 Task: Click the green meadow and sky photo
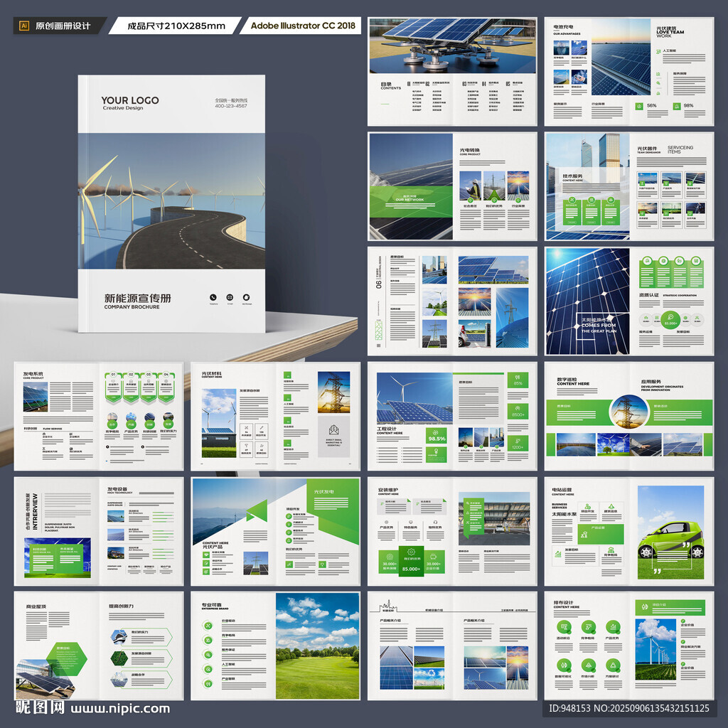[318, 646]
